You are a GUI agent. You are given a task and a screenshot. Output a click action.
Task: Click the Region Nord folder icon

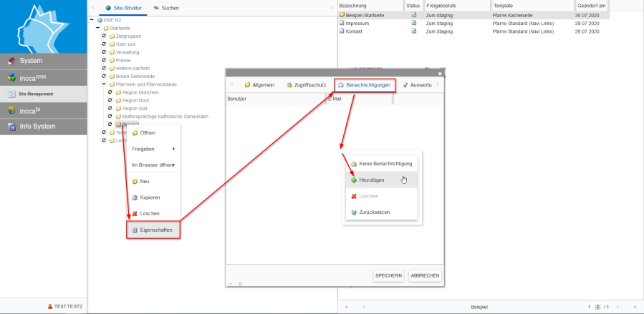pos(118,100)
